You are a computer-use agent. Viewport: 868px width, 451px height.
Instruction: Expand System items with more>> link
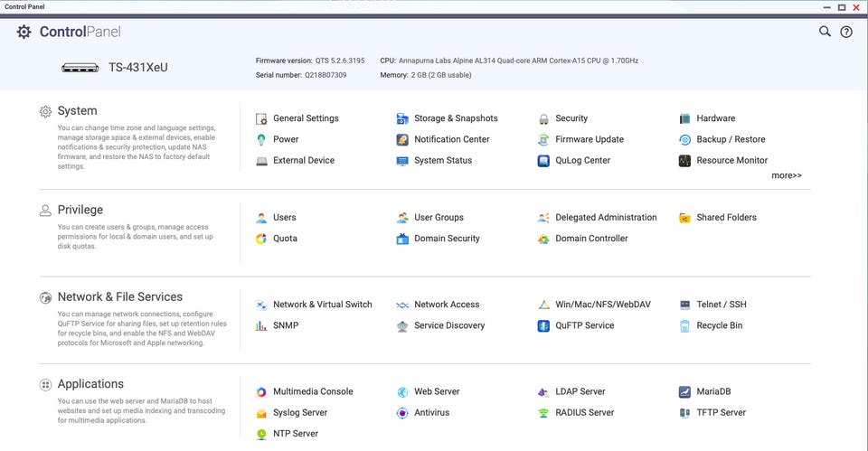[x=786, y=175]
